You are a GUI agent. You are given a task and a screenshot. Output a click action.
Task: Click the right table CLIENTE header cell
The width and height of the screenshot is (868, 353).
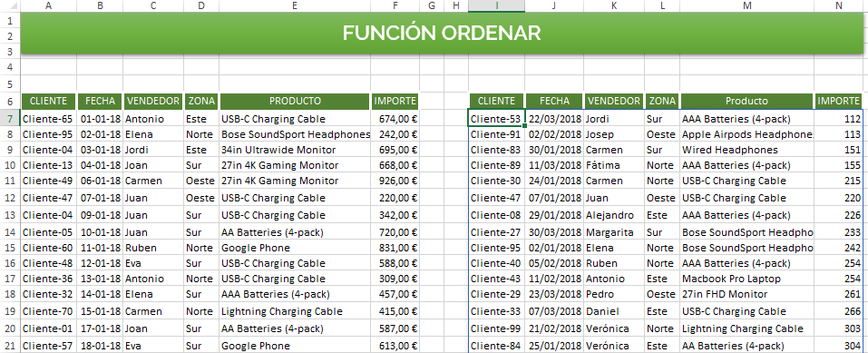(496, 102)
